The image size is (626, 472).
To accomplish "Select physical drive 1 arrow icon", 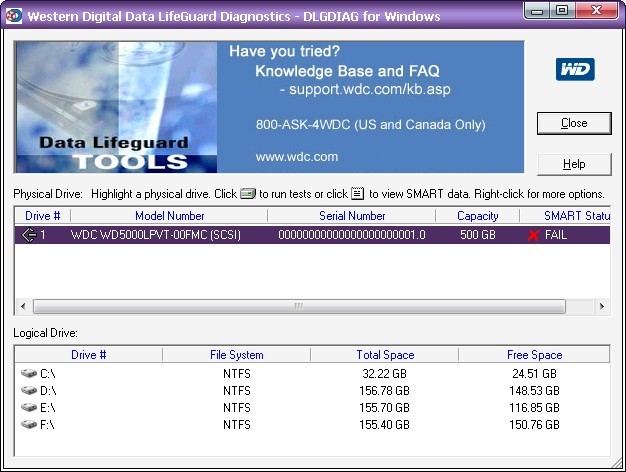I will (29, 235).
